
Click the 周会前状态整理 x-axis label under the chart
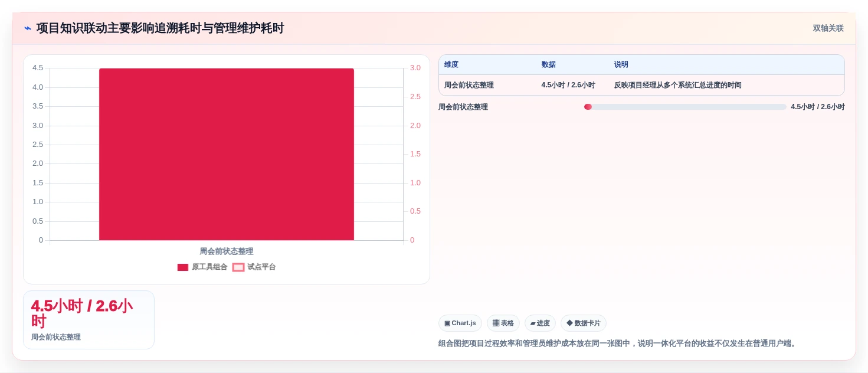pyautogui.click(x=227, y=251)
